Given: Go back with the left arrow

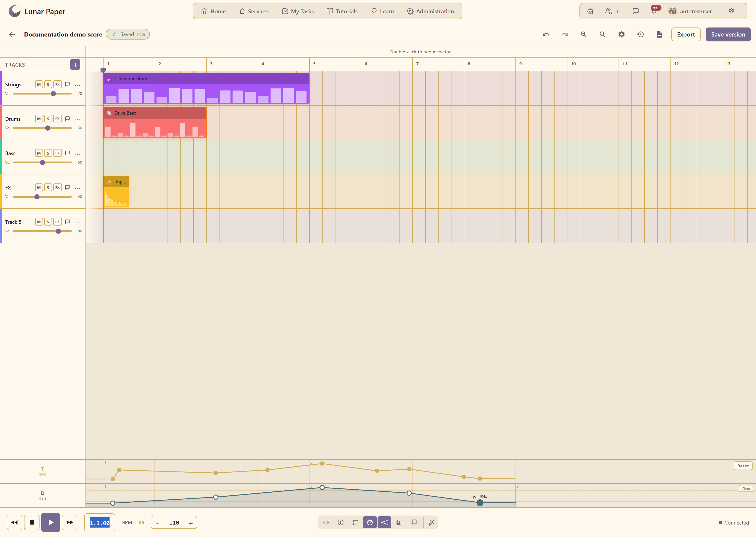Looking at the screenshot, I should point(12,34).
